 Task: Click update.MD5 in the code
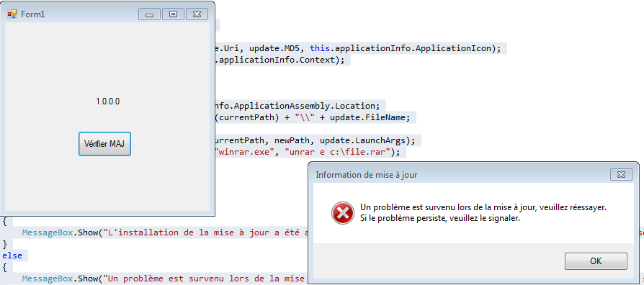[x=274, y=48]
